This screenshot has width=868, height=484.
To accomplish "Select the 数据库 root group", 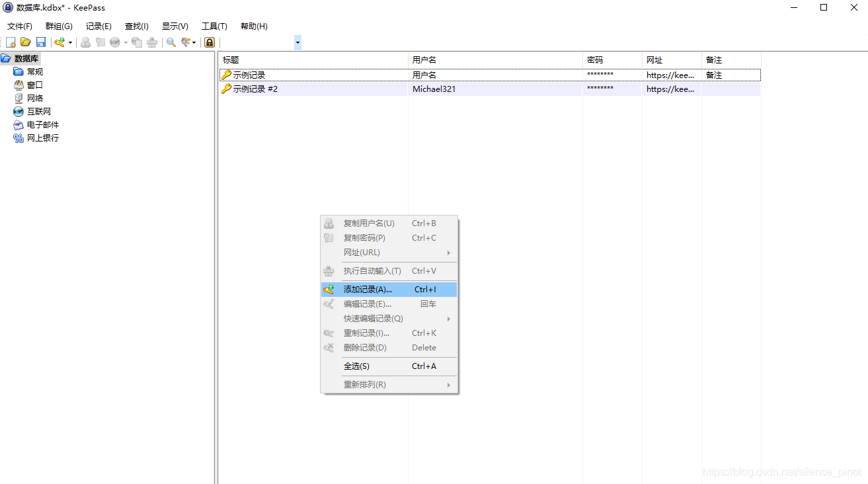I will 26,59.
